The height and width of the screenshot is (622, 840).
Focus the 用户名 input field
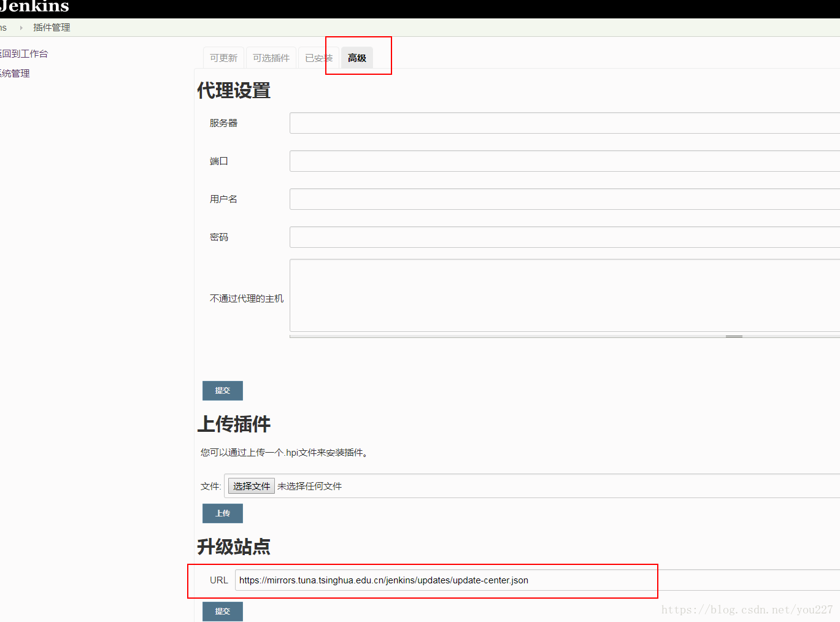tap(564, 199)
